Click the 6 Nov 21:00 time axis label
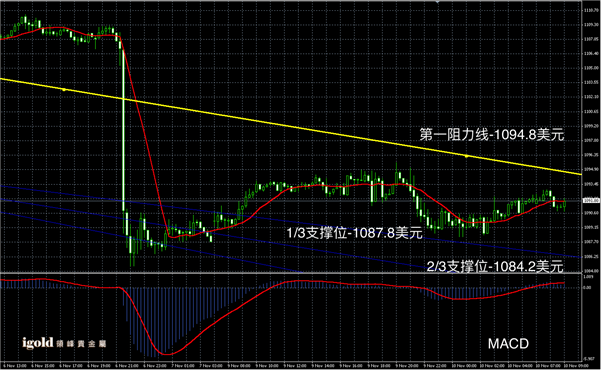 [127, 366]
